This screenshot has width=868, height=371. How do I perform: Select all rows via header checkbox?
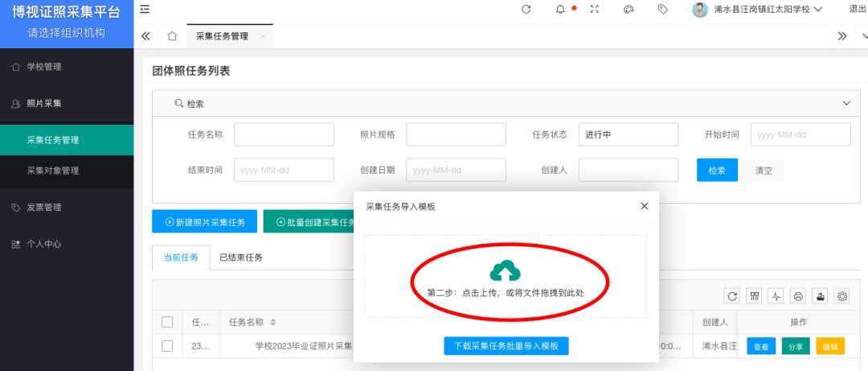click(x=167, y=322)
